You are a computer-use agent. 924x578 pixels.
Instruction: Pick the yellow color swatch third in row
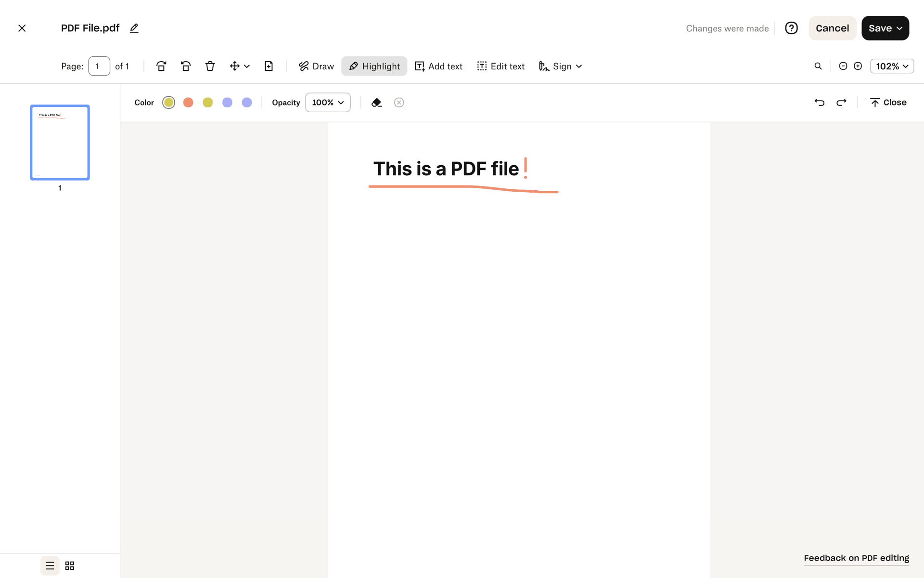coord(208,103)
